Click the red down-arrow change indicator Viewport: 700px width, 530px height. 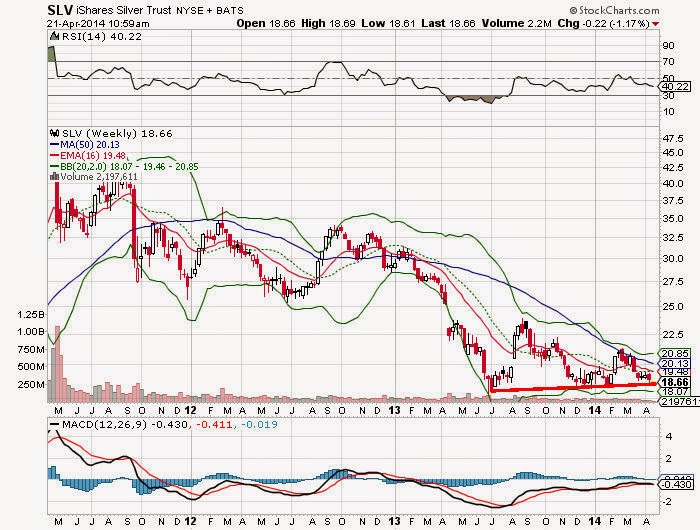pyautogui.click(x=655, y=24)
